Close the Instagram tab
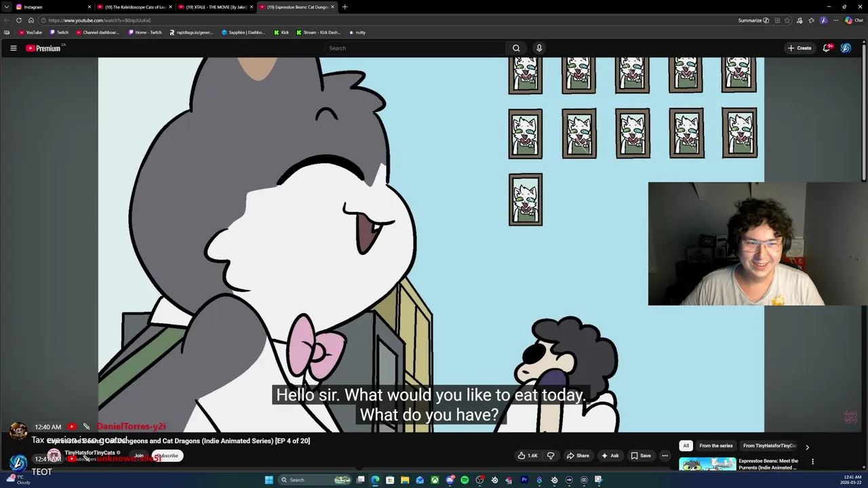 pos(89,7)
